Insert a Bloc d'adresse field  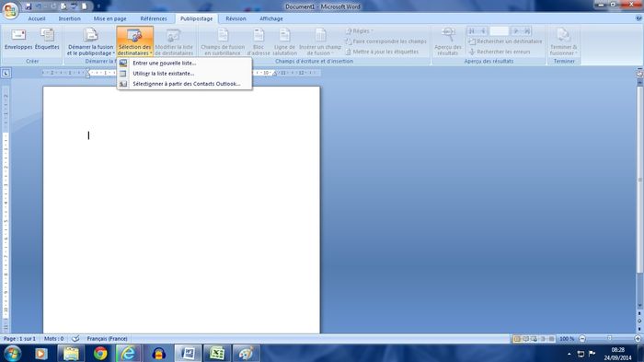[x=259, y=42]
